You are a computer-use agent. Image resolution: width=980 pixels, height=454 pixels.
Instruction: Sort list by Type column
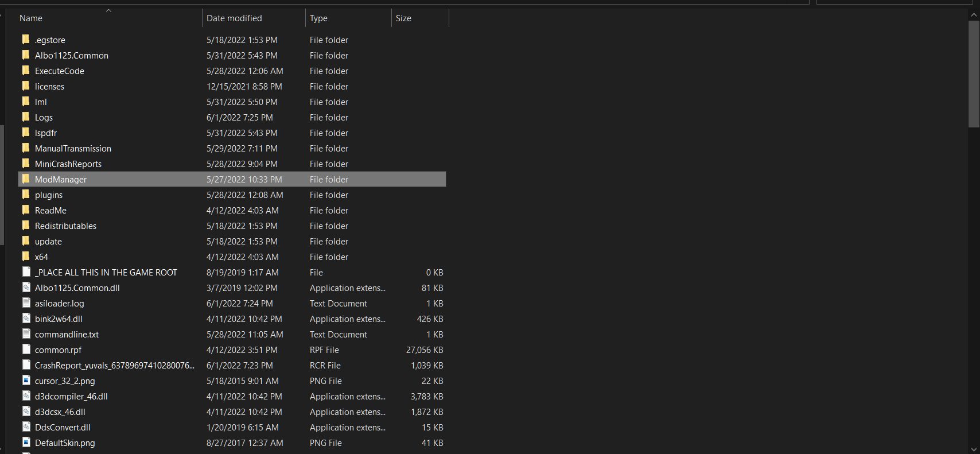pos(318,18)
